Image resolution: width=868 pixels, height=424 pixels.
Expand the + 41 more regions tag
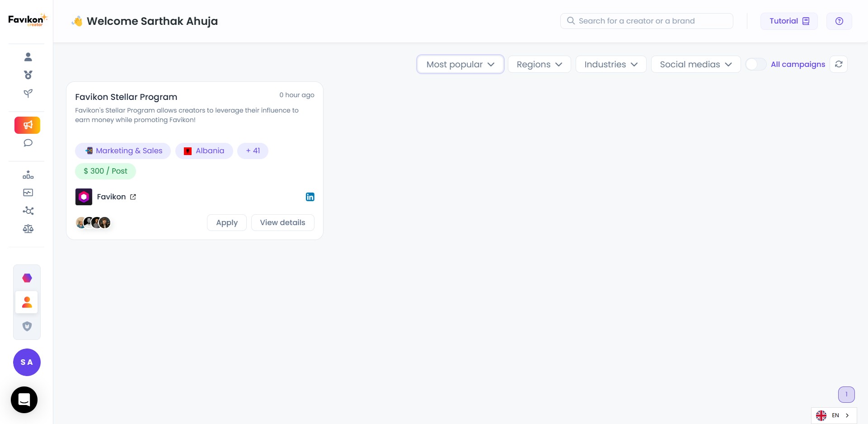pos(253,151)
